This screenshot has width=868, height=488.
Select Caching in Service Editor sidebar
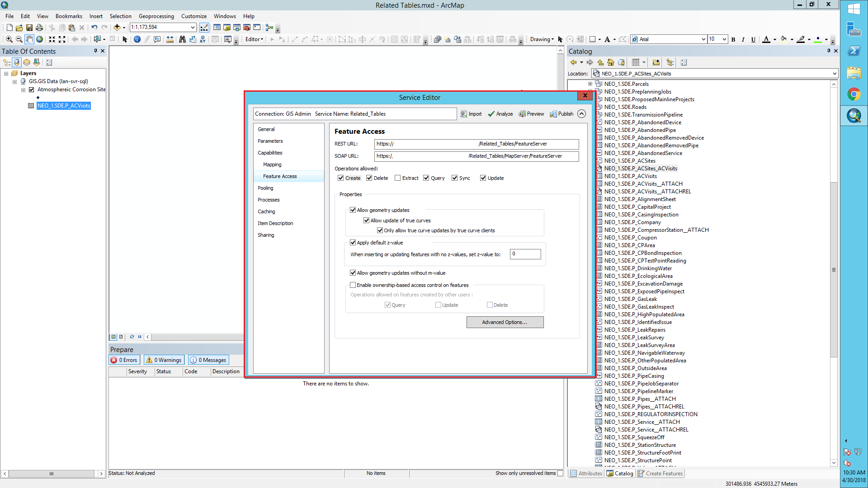click(x=266, y=211)
